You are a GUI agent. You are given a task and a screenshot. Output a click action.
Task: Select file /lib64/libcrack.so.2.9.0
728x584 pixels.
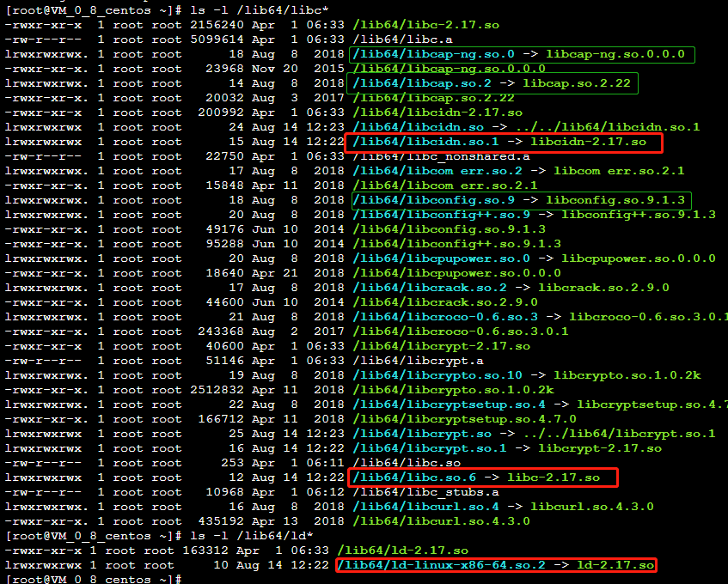tap(445, 302)
